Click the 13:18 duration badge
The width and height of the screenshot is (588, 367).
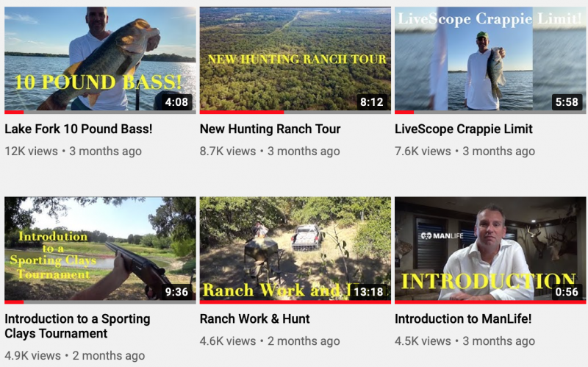pyautogui.click(x=369, y=291)
